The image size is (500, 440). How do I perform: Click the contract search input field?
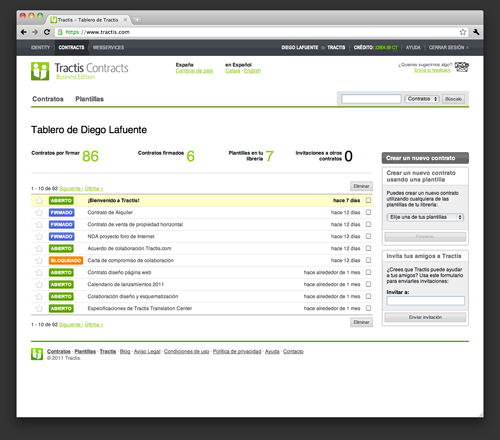(x=371, y=99)
